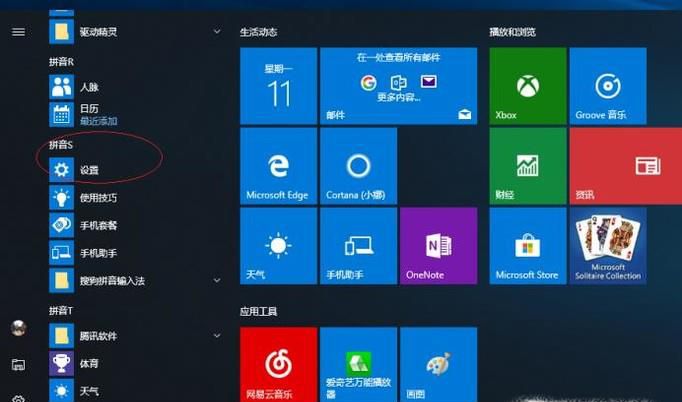Expand the 腾讯软件 folder
This screenshot has width=682, height=402.
216,336
